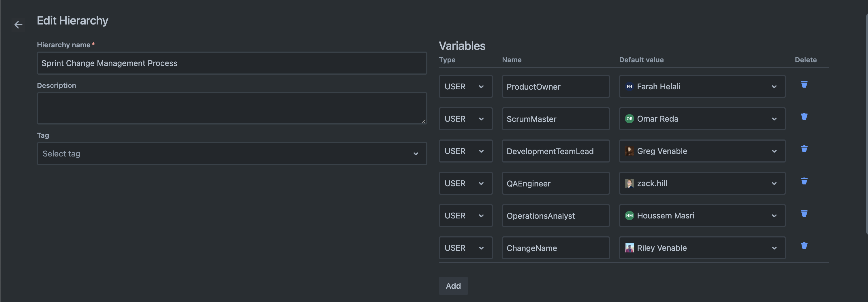Viewport: 868px width, 302px height.
Task: Change default user Farah Helali
Action: tap(702, 86)
